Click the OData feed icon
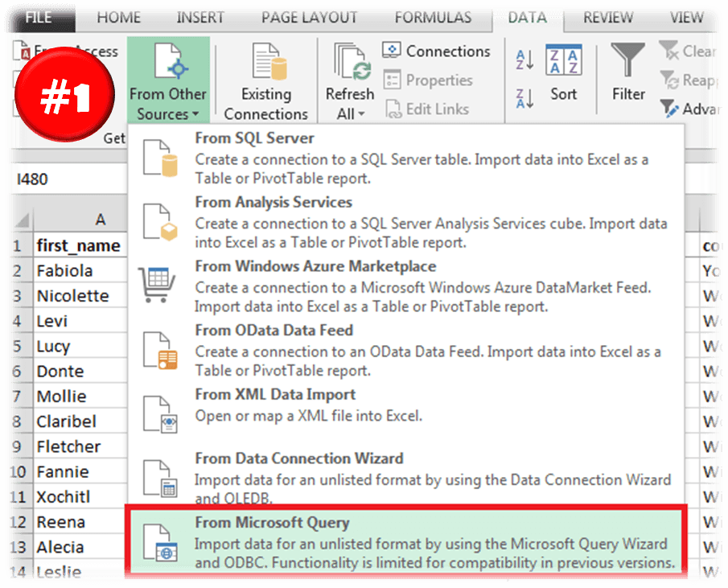Viewport: 728px width, 588px height. point(160,351)
